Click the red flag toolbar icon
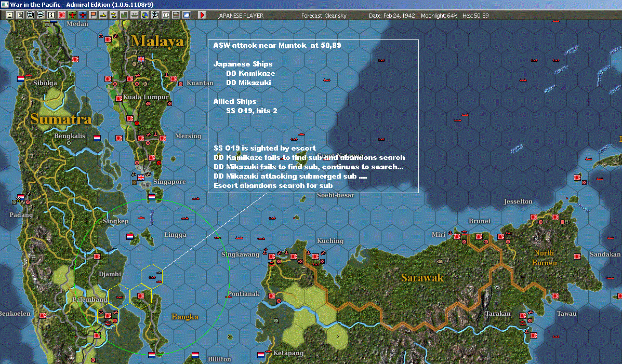The image size is (622, 364). (x=93, y=15)
